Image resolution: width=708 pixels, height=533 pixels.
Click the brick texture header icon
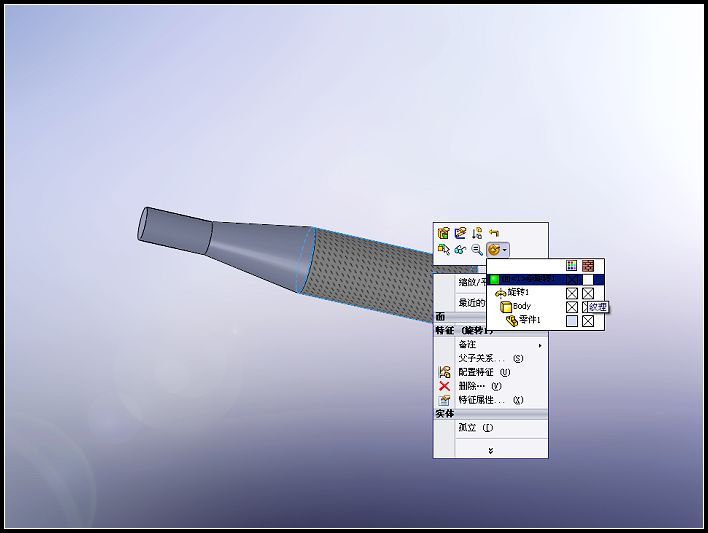pos(588,265)
